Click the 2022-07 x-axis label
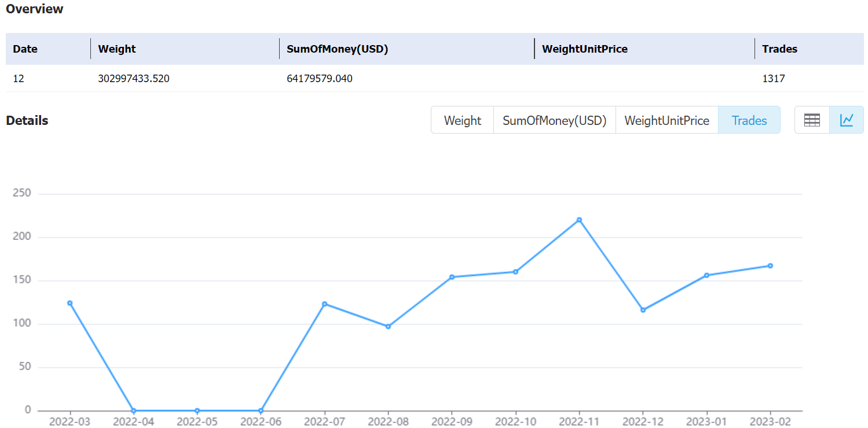The image size is (868, 428). click(325, 421)
